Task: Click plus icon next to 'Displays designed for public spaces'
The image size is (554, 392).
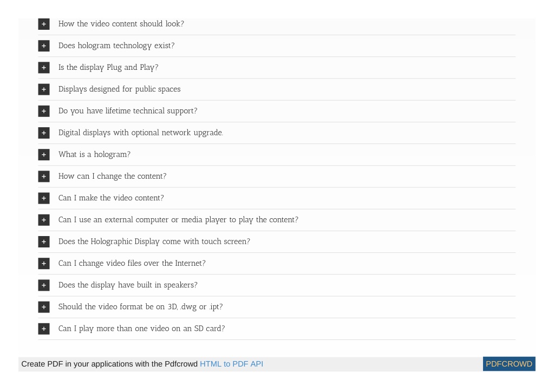Action: [x=44, y=89]
